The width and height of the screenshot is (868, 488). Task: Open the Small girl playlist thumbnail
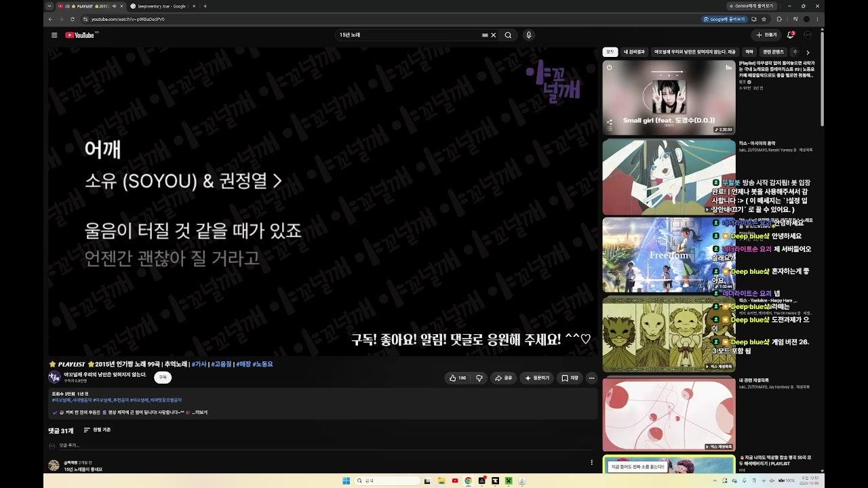tap(669, 98)
